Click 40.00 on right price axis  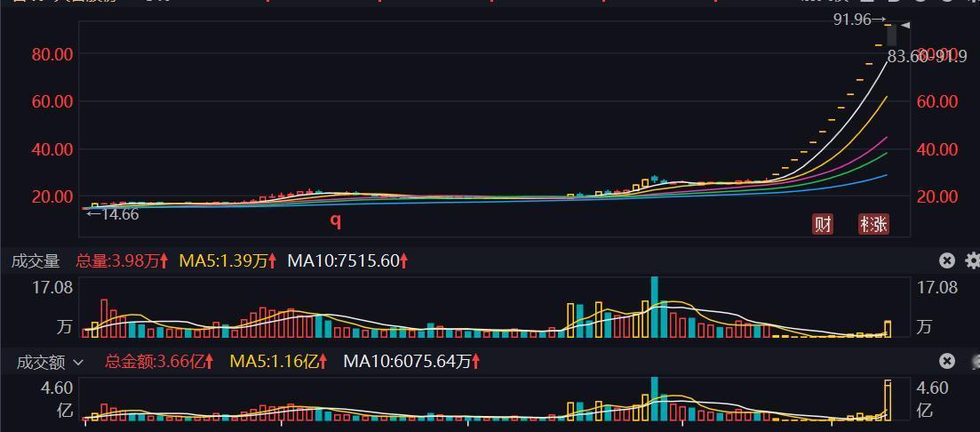pyautogui.click(x=936, y=149)
